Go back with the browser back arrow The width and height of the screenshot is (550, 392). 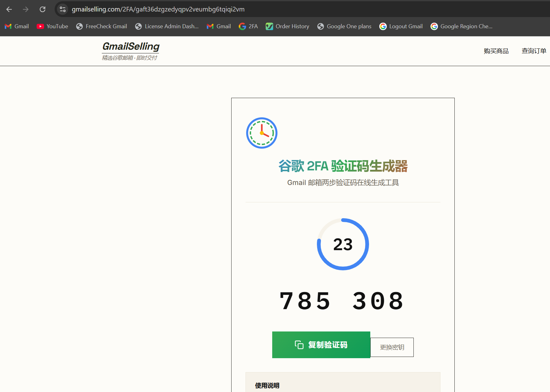[x=9, y=9]
